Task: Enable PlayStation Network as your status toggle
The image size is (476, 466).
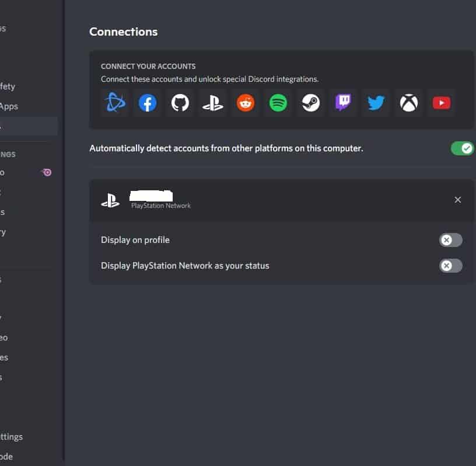Action: coord(451,266)
